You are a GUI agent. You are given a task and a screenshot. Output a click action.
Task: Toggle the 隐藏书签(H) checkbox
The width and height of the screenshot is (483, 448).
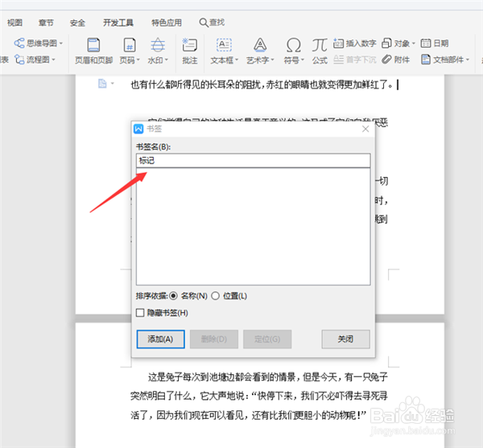(x=140, y=313)
